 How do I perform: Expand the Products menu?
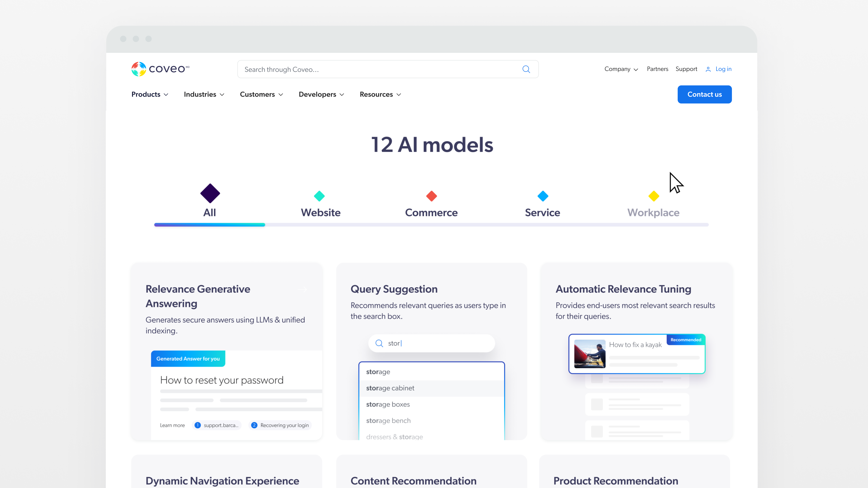(x=150, y=94)
